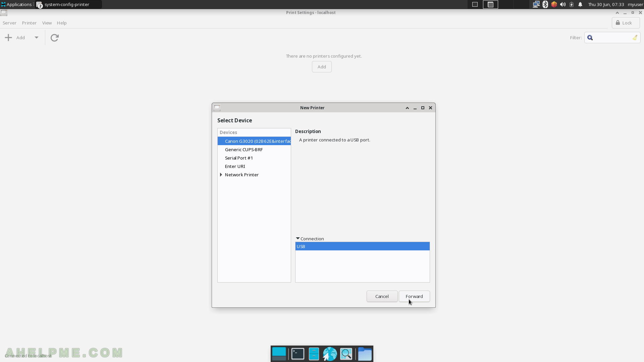
Task: Click the plus Add printer icon
Action: coord(8,38)
